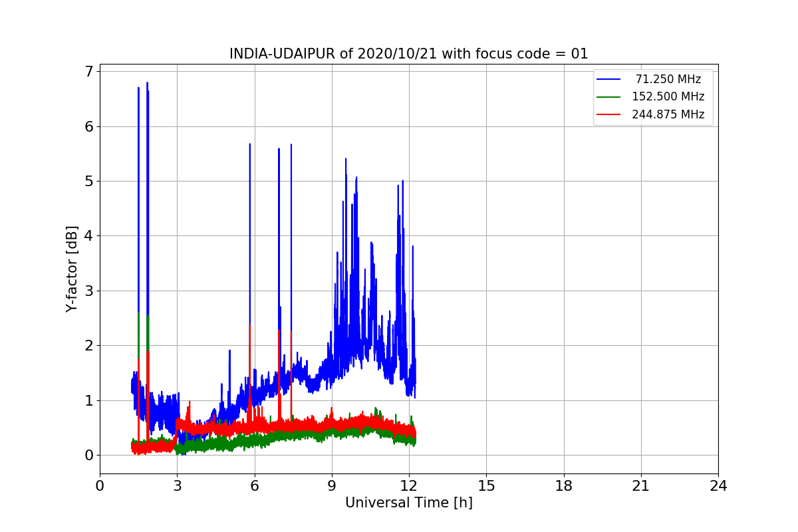Screen dimensions: 798x532
Task: Click the 'Universal Time [h]' axis label
Action: [409, 503]
